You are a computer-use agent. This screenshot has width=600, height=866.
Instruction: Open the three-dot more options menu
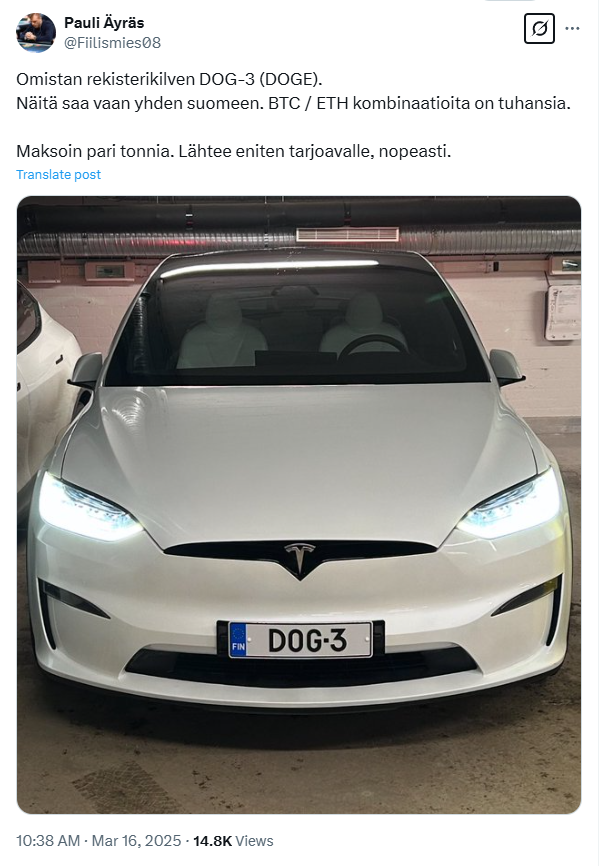pyautogui.click(x=572, y=29)
